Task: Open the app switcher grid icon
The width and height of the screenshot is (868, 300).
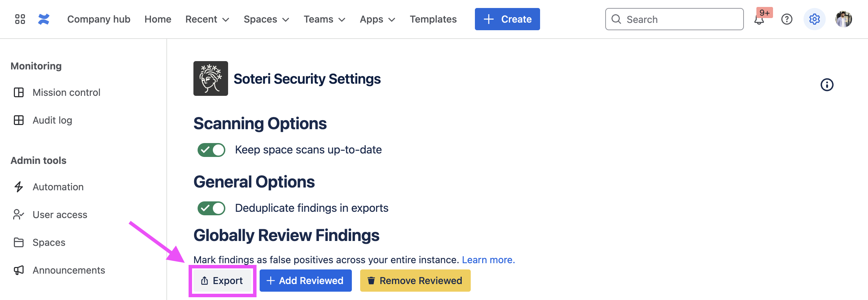Action: click(20, 19)
